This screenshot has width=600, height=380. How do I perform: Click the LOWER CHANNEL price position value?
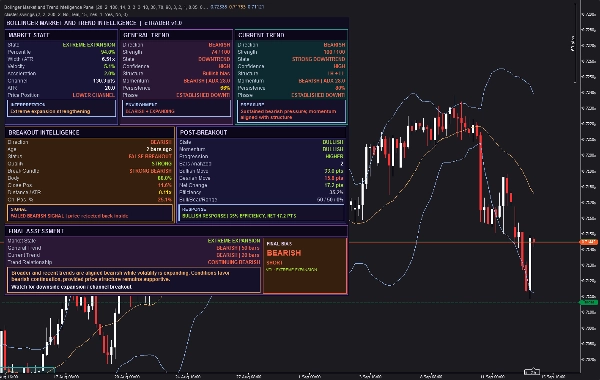pos(94,95)
